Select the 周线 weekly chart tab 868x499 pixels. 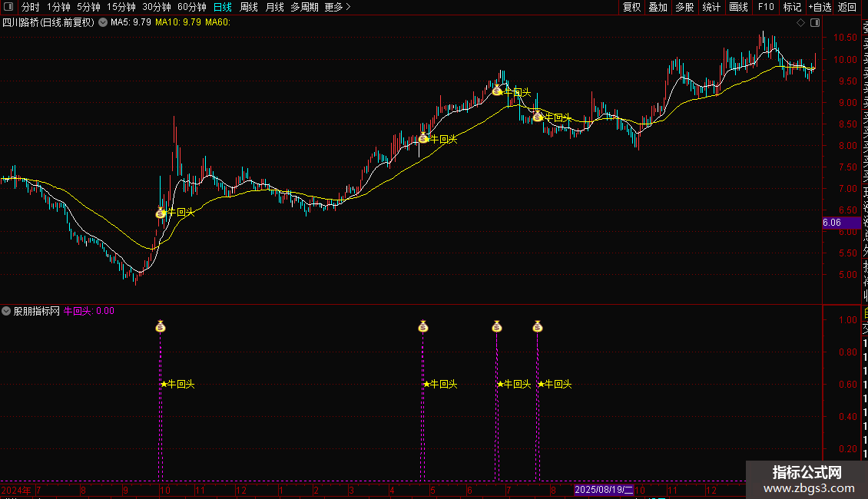tap(249, 7)
